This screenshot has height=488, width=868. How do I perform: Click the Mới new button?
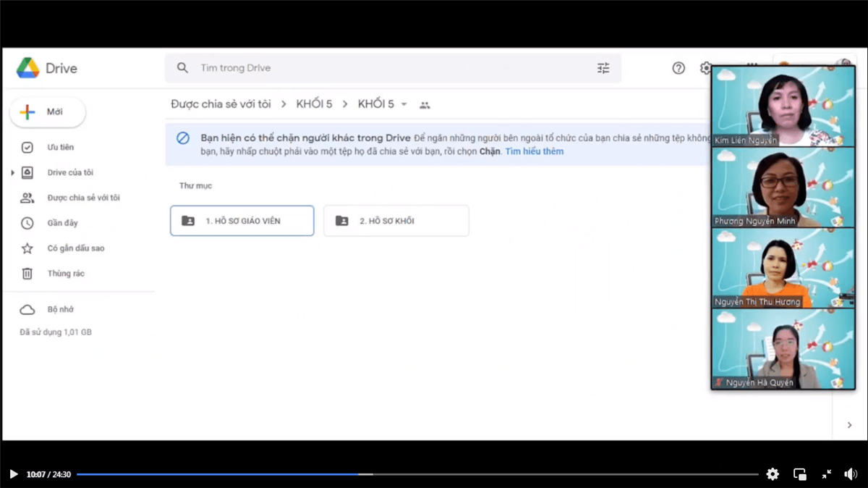[x=48, y=112]
